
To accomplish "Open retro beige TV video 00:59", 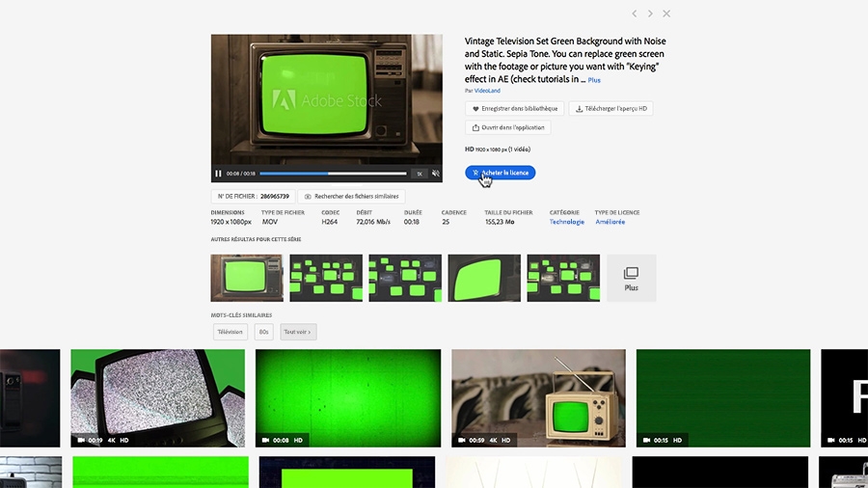I will coord(538,397).
